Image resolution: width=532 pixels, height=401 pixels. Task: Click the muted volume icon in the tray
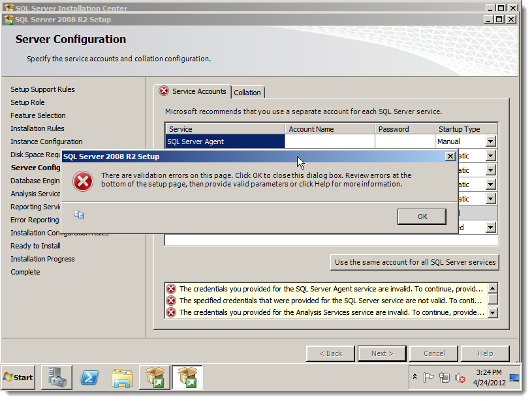point(460,378)
